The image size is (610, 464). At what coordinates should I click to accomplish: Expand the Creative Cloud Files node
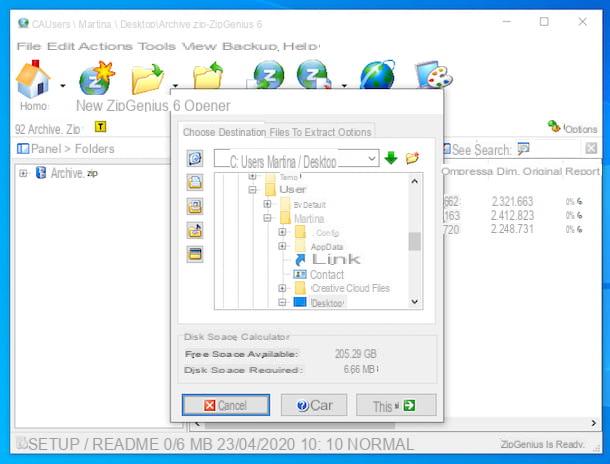282,288
